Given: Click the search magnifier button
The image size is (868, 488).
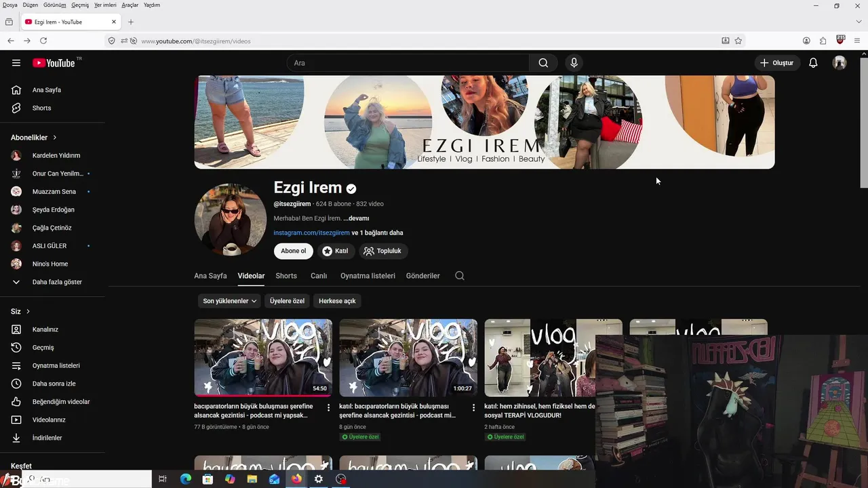Looking at the screenshot, I should [543, 63].
